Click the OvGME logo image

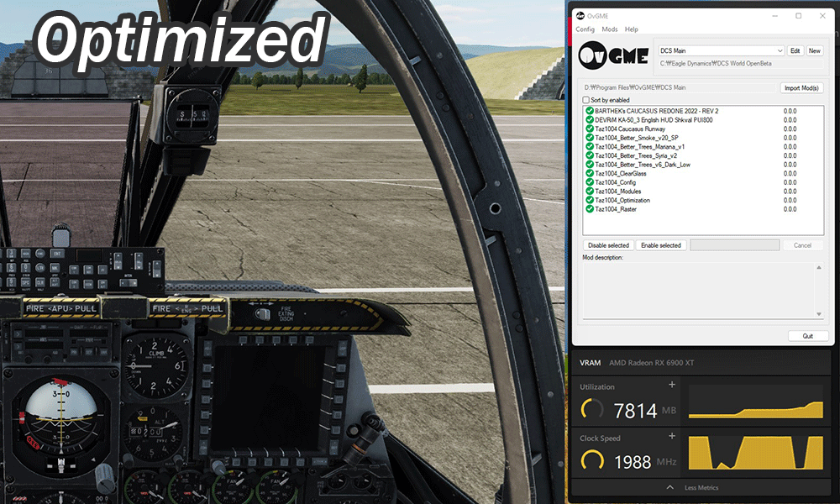pos(614,55)
